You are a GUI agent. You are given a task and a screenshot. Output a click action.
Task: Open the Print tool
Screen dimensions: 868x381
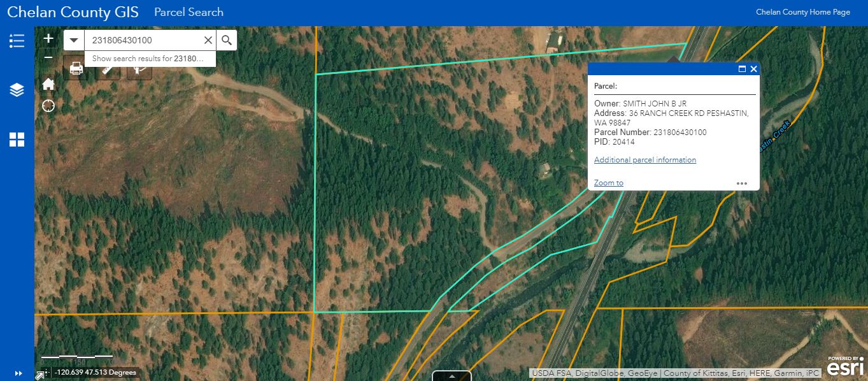click(76, 68)
